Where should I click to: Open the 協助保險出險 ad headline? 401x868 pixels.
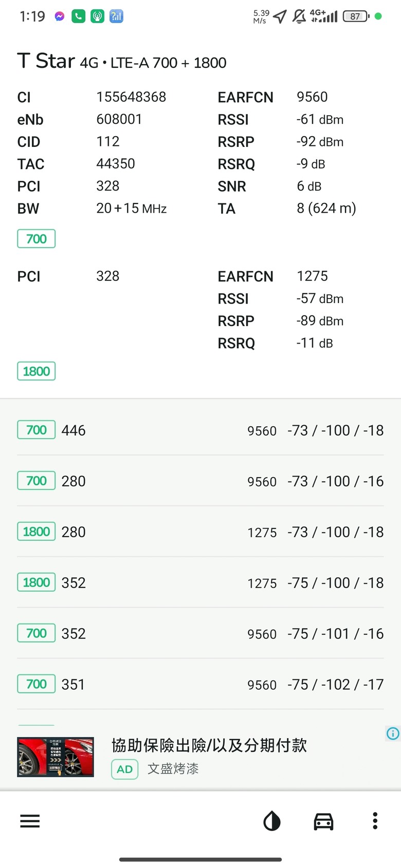(x=209, y=745)
